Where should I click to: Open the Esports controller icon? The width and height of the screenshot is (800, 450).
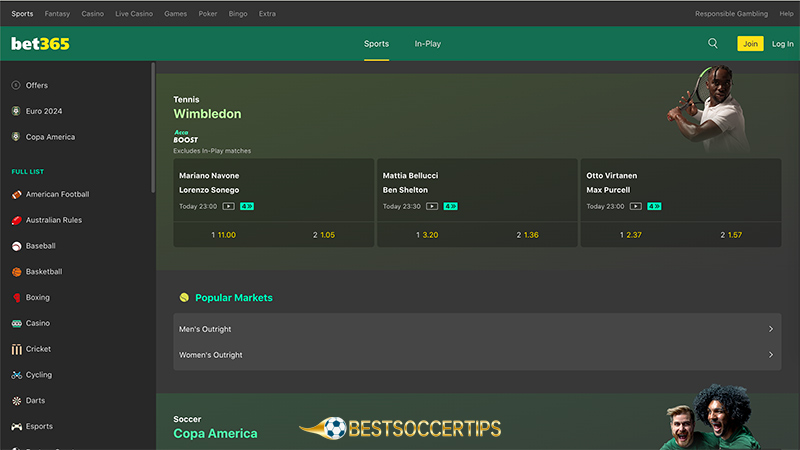(16, 427)
